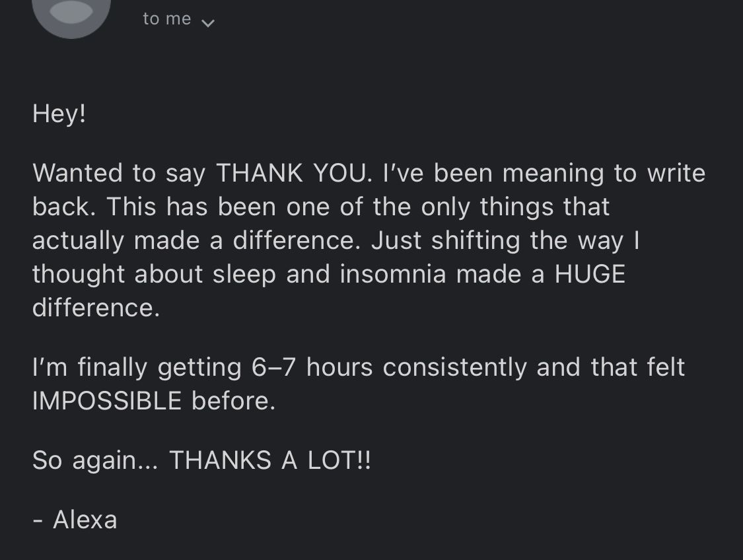This screenshot has width=743, height=560.
Task: Click the word 'consistently' in the message
Action: coord(455,367)
